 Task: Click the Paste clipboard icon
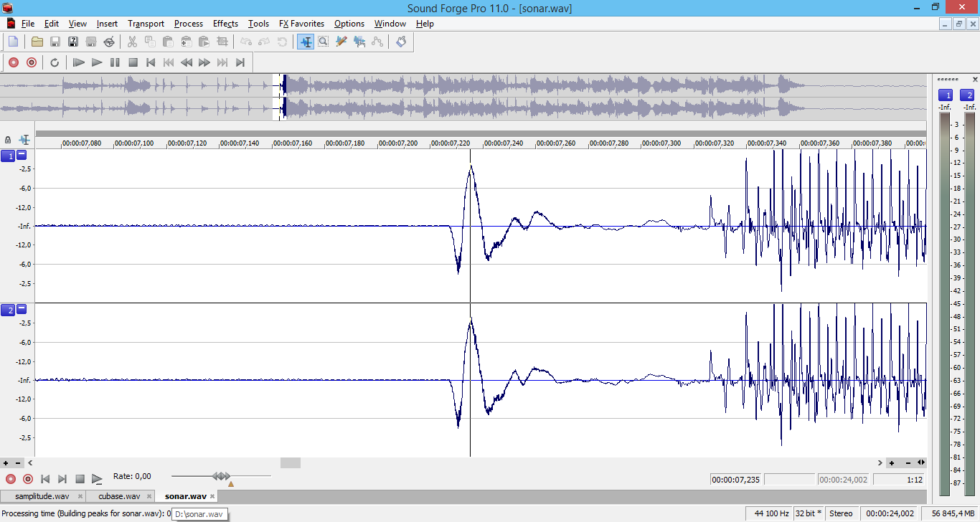click(x=168, y=42)
